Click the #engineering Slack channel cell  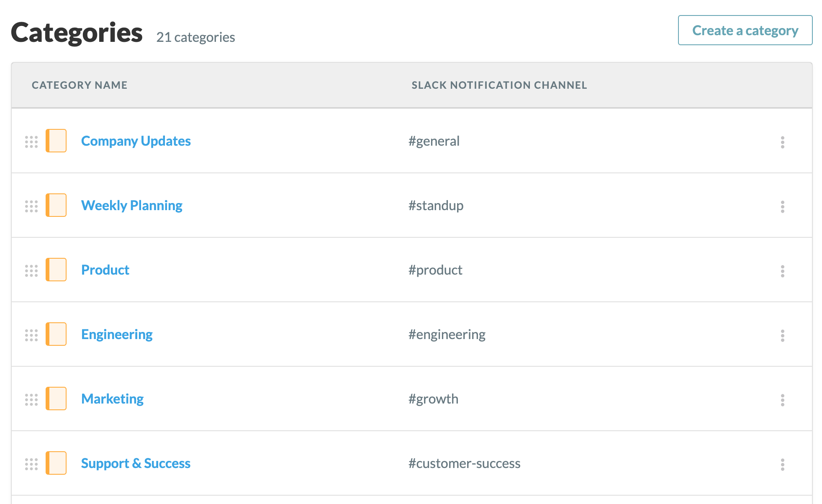(x=447, y=334)
